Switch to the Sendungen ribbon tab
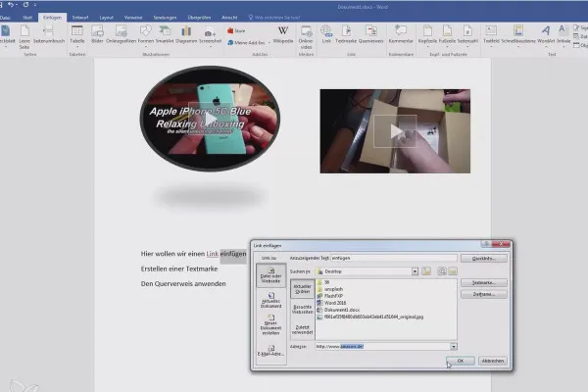 pyautogui.click(x=165, y=18)
